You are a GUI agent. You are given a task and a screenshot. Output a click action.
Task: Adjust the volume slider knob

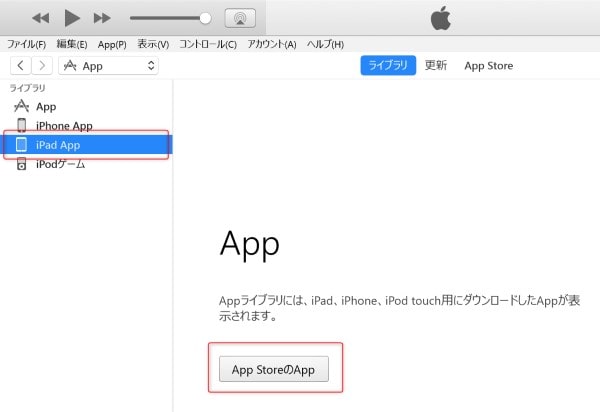(x=205, y=18)
